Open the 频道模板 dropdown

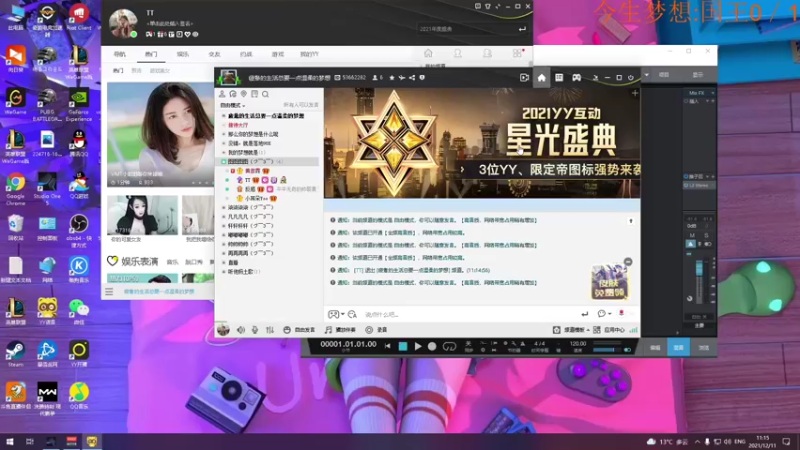pyautogui.click(x=571, y=330)
